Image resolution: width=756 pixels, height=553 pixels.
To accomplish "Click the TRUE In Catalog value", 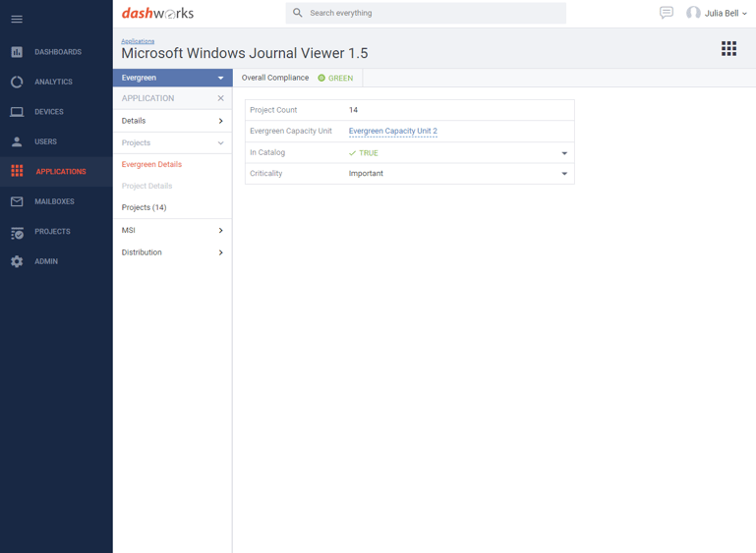I will pyautogui.click(x=369, y=153).
